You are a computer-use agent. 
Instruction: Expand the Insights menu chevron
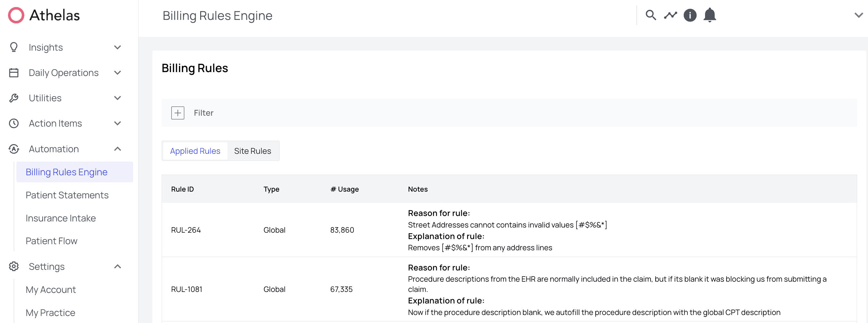point(117,47)
